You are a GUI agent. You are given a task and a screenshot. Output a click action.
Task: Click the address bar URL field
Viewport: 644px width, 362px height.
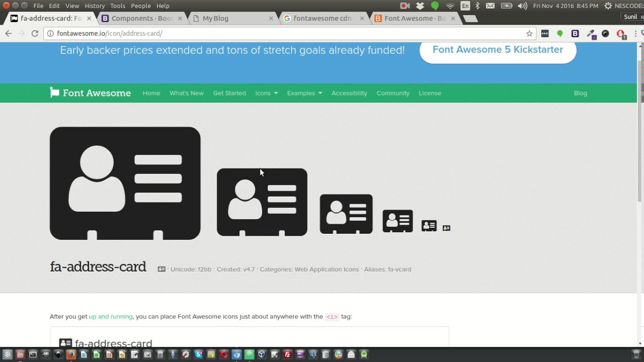tap(289, 34)
